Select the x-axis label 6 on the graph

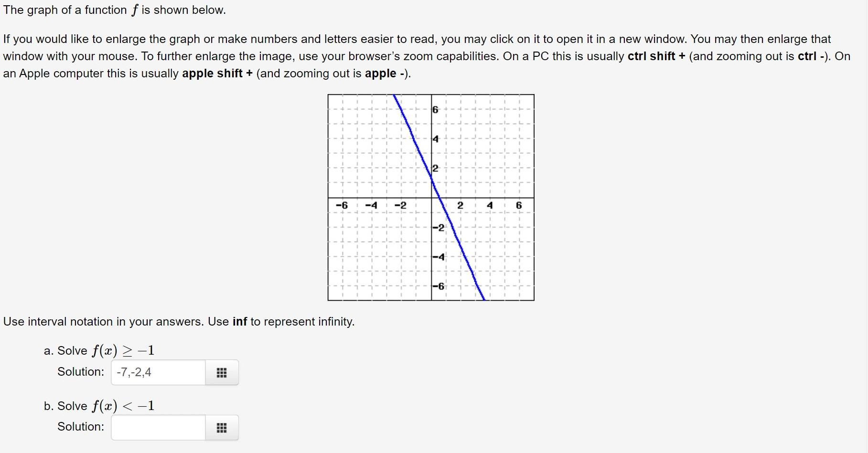coord(518,205)
